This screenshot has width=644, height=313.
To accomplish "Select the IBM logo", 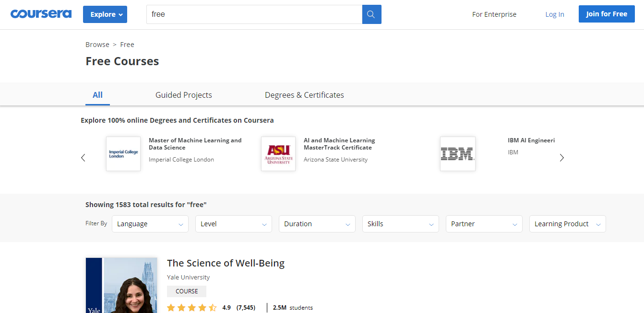I will [457, 153].
